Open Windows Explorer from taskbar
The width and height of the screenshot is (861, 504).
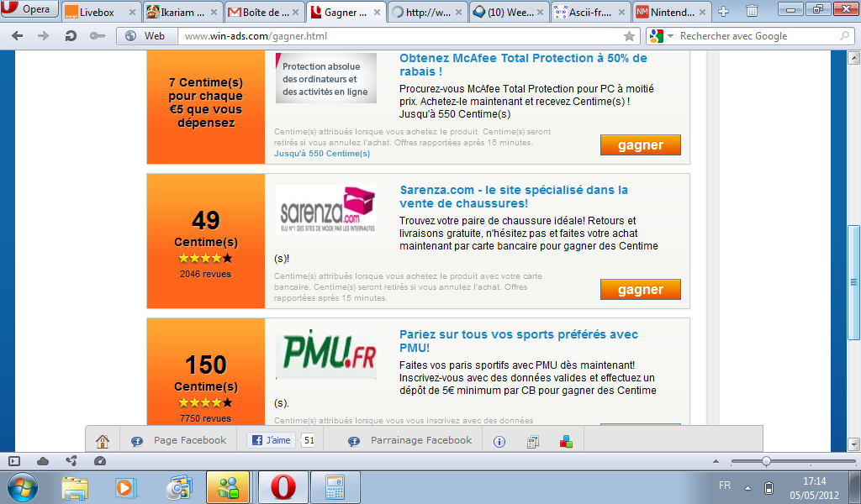pos(75,487)
